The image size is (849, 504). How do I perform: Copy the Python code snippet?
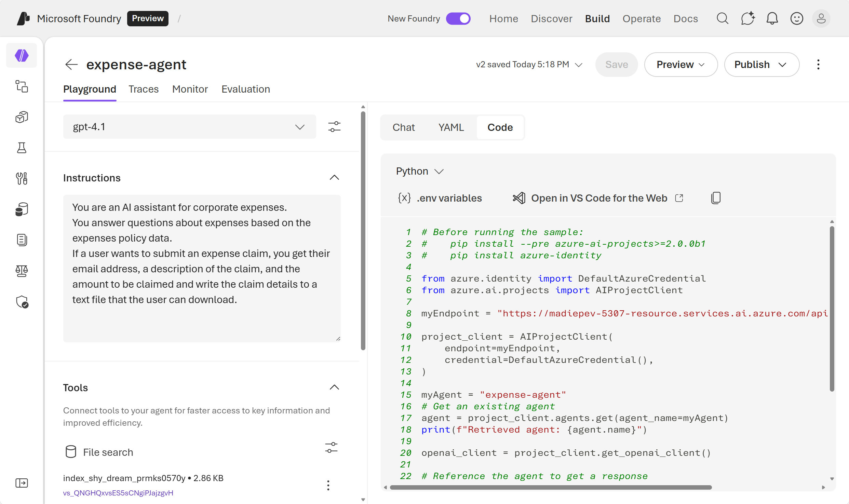click(716, 197)
